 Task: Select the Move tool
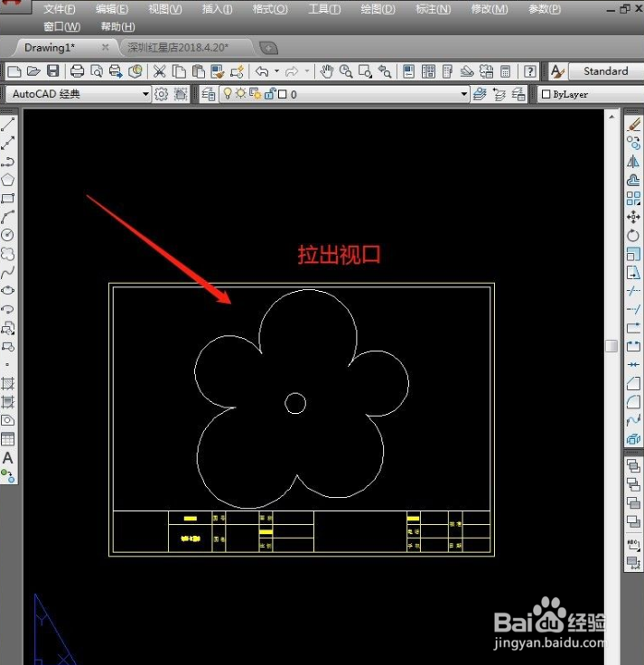click(x=633, y=217)
